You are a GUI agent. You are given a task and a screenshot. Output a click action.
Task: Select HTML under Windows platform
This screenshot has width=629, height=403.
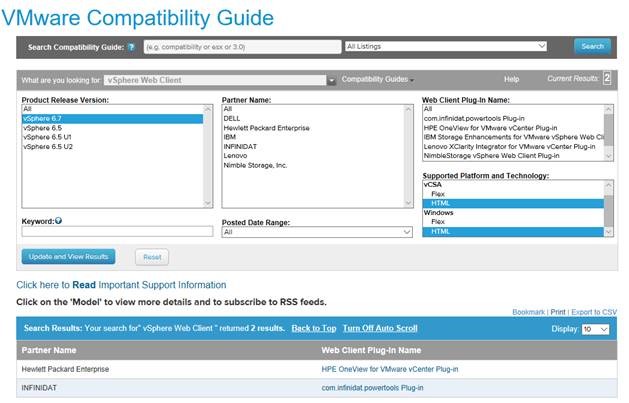point(513,231)
